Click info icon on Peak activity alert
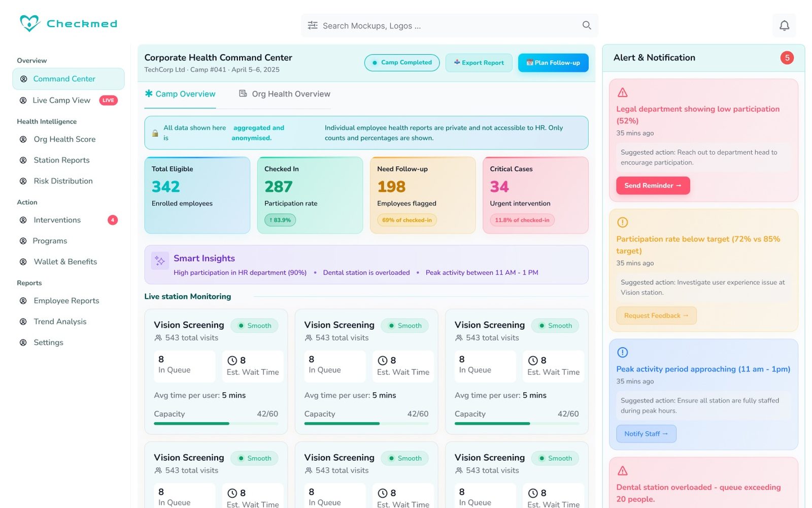 tap(622, 353)
